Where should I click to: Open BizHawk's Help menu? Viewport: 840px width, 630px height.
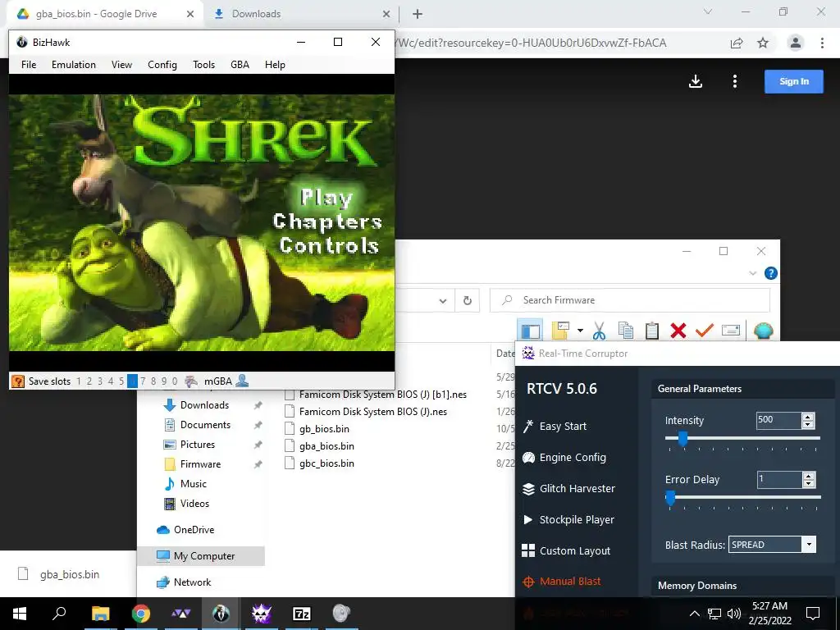pyautogui.click(x=275, y=65)
